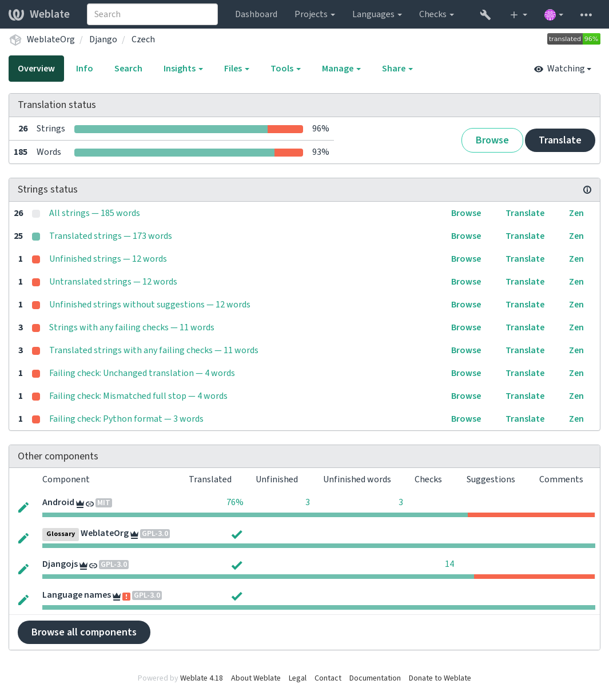Click the link icon next to Android
Image resolution: width=609 pixels, height=700 pixels.
(90, 503)
